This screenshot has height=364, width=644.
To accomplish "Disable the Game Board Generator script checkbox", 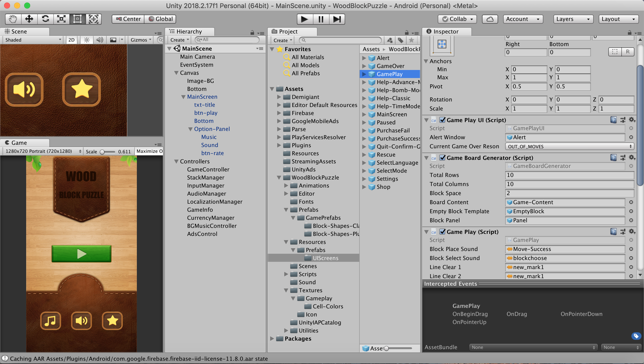I will 442,158.
